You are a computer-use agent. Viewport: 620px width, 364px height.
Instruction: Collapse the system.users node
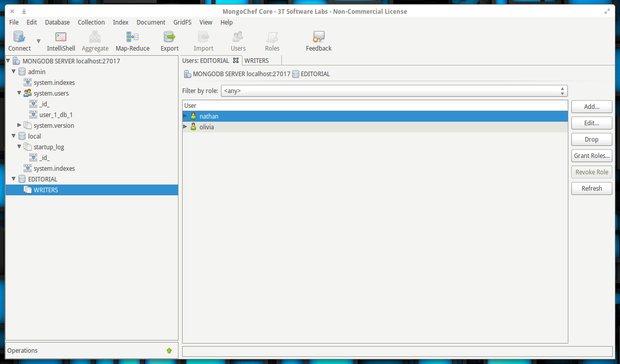(x=19, y=93)
